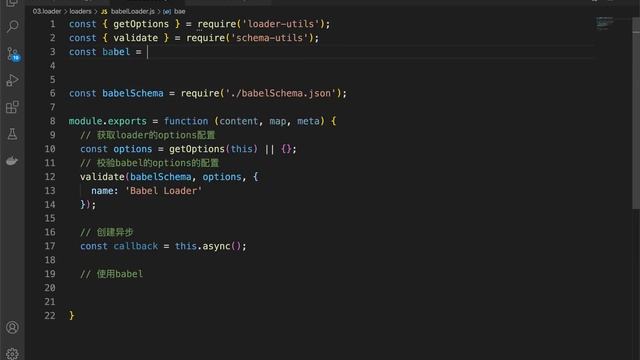Open the Explorer files icon
Viewport: 640px width, 360px height.
click(12, 3)
